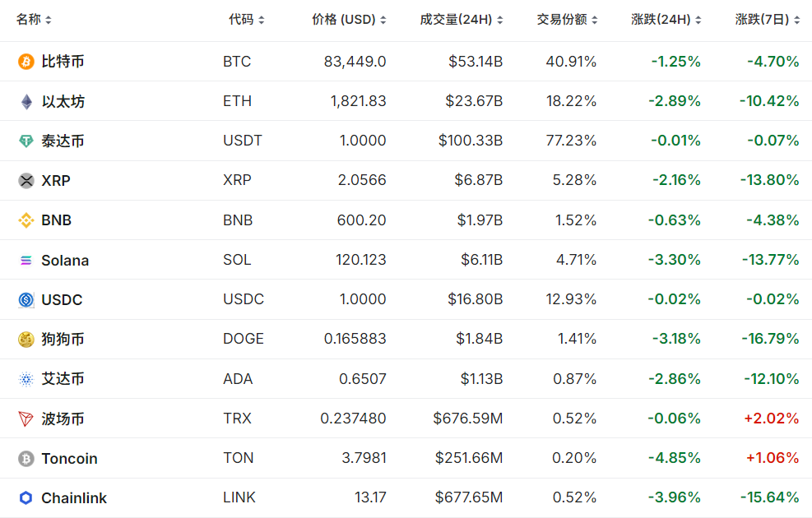Click the Tether USDT icon
Screen dimensions: 812x518
[x=26, y=141]
